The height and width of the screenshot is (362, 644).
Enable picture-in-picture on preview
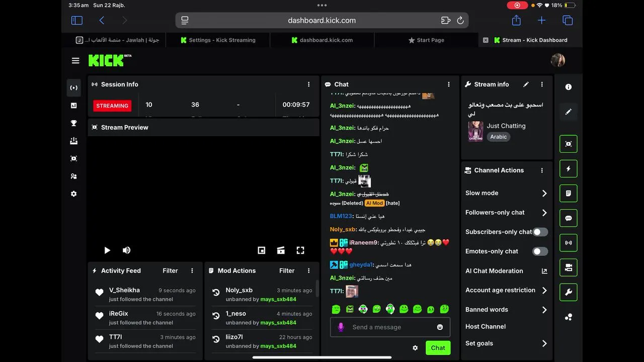(x=262, y=250)
